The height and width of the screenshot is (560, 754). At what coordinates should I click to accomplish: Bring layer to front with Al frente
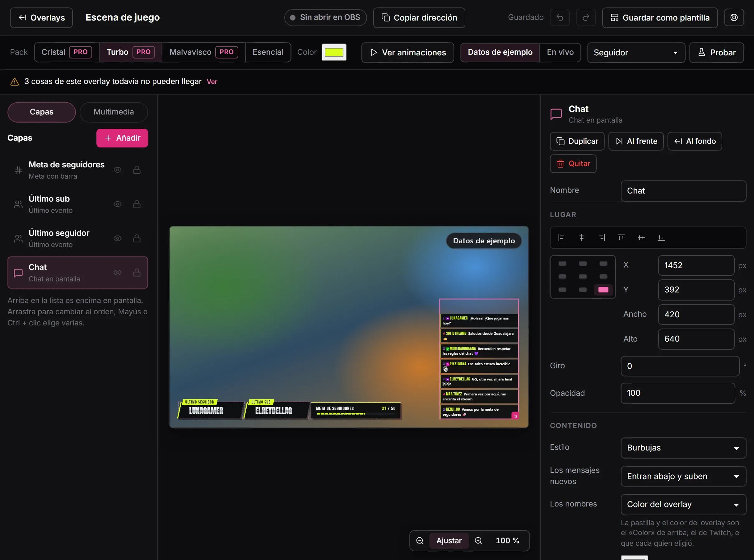point(636,141)
